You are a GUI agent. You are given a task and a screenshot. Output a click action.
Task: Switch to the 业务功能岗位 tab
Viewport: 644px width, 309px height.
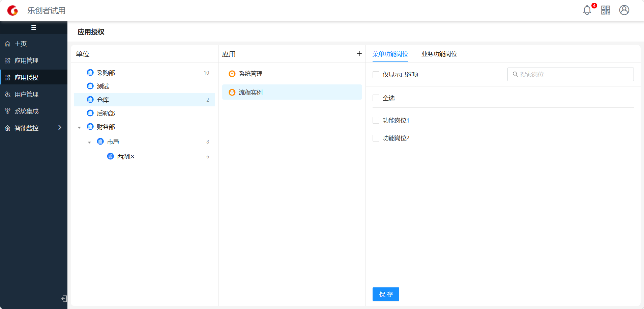tap(439, 54)
